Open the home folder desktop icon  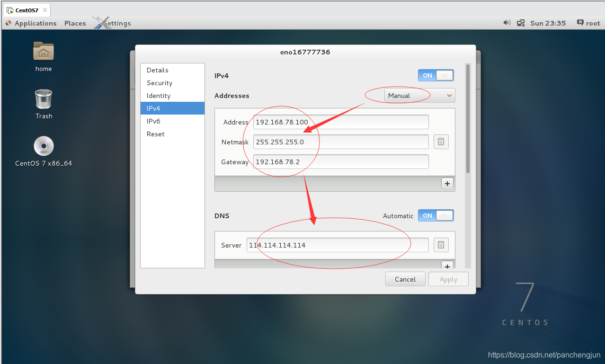(44, 52)
